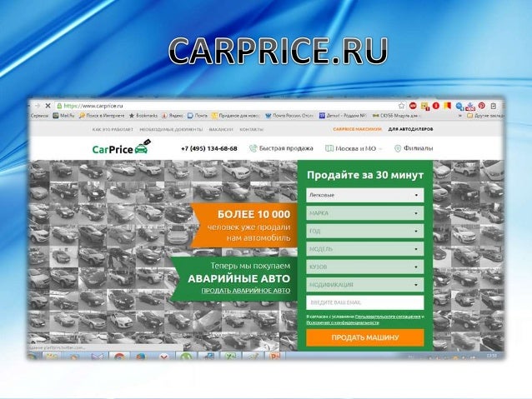Click the email input field
This screenshot has height=399, width=532.
point(365,302)
